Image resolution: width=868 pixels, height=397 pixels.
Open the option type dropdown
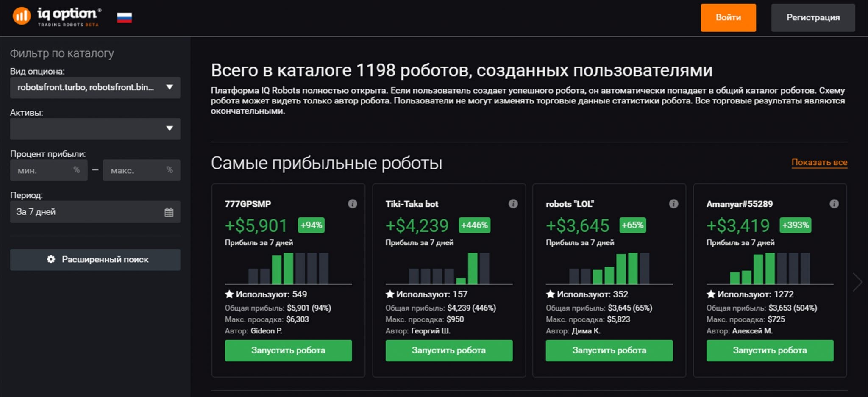pos(95,88)
